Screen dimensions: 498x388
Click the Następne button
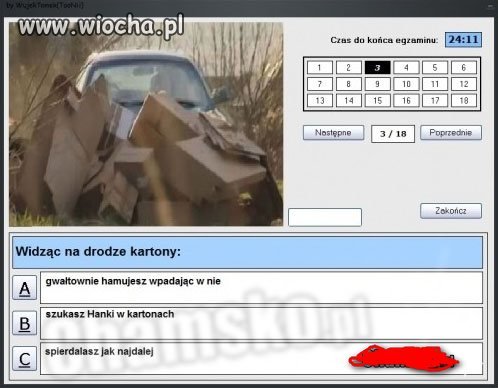point(333,133)
